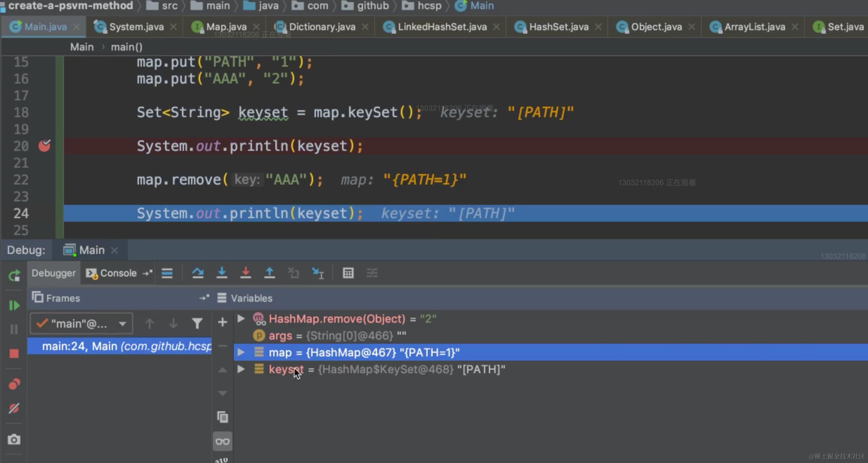Resume program with green play icon
The width and height of the screenshot is (868, 463).
[14, 305]
